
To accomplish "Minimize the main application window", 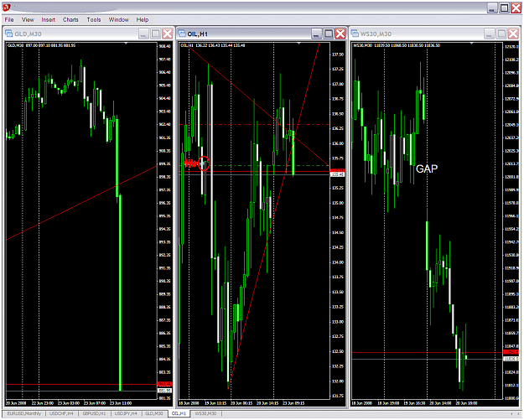I will click(492, 8).
